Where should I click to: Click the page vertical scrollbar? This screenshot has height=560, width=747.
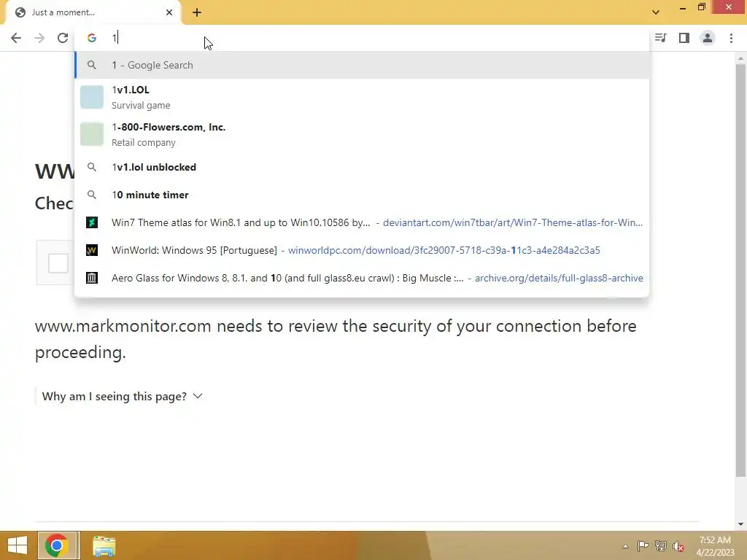[740, 270]
